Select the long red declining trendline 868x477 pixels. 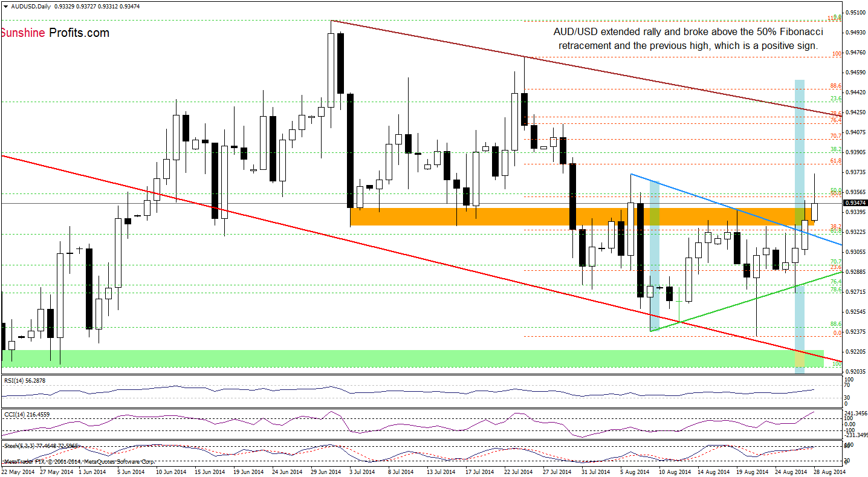coord(421,258)
